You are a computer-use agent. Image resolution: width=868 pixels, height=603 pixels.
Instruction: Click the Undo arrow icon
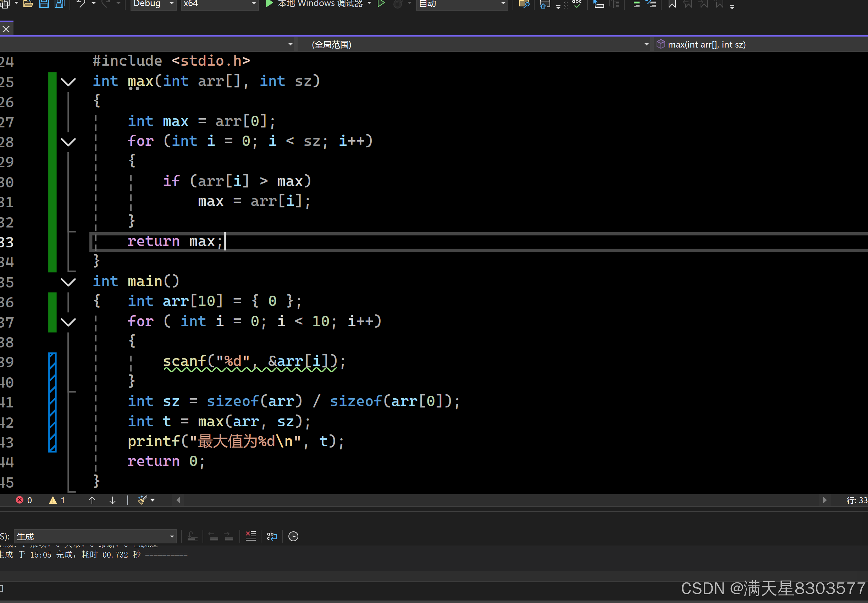tap(81, 4)
